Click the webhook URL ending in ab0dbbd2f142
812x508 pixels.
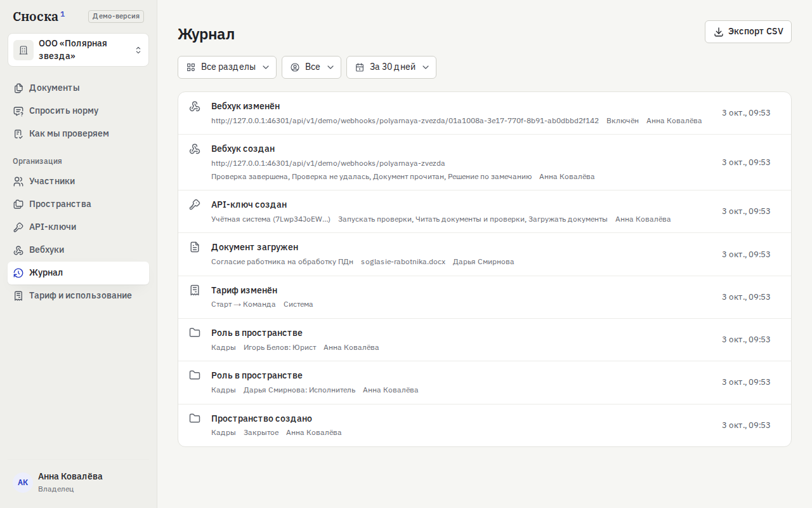[x=405, y=121]
